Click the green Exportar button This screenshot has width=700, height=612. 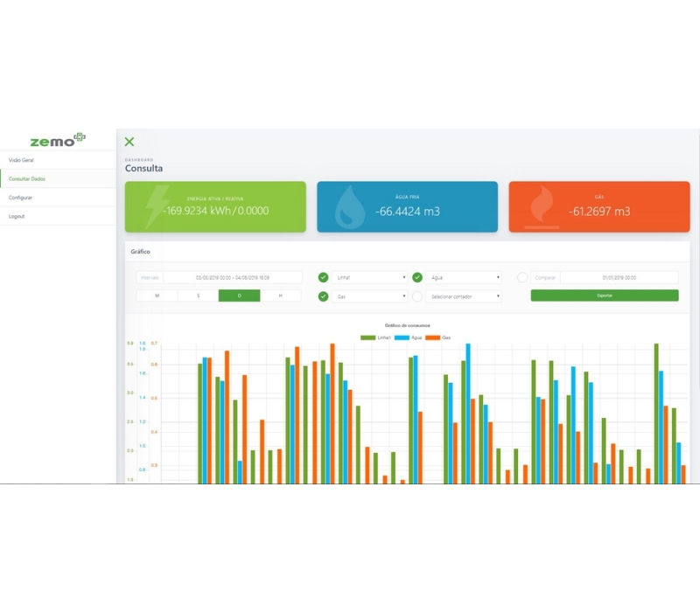click(x=604, y=296)
